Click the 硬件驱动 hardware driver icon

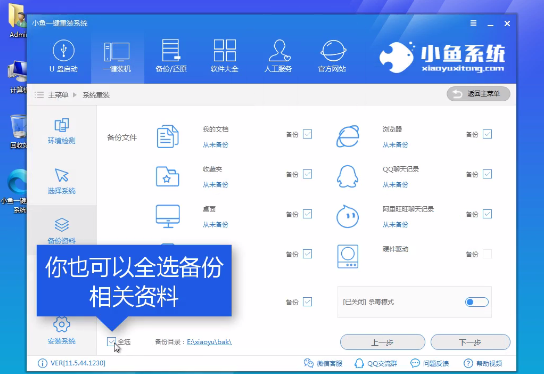coord(347,257)
